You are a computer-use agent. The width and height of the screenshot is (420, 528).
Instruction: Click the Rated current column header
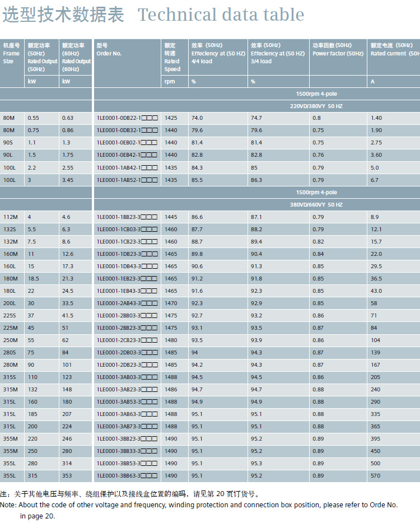tap(395, 49)
